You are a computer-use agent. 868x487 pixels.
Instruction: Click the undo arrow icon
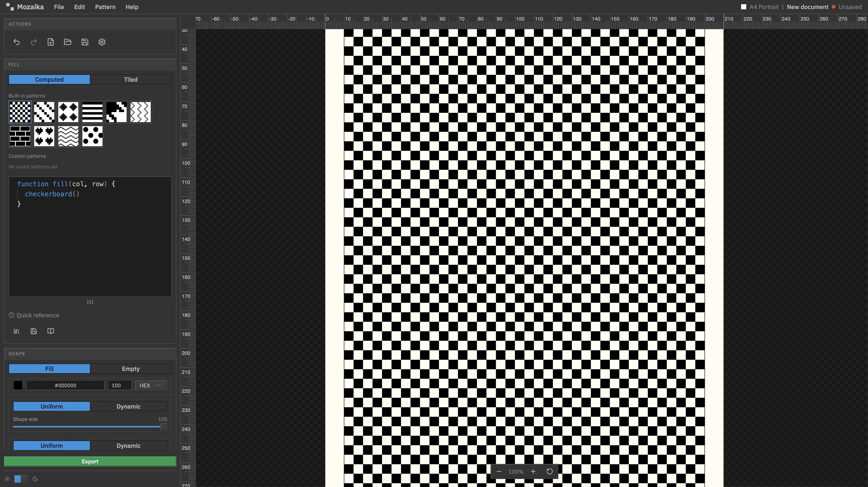pyautogui.click(x=17, y=42)
